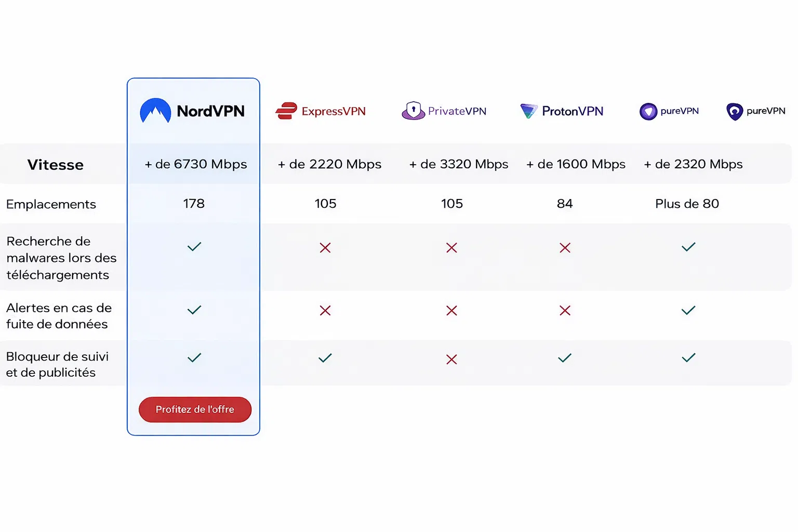Click the Emplacements row label
The height and width of the screenshot is (532, 798).
[51, 204]
